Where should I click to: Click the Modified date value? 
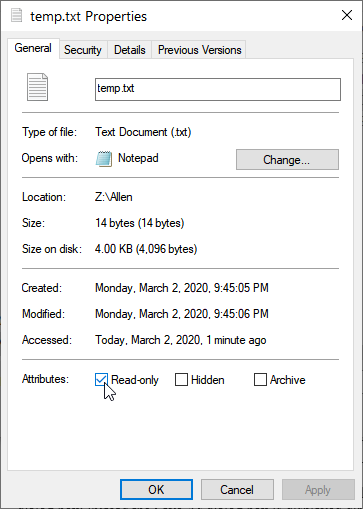coord(182,314)
